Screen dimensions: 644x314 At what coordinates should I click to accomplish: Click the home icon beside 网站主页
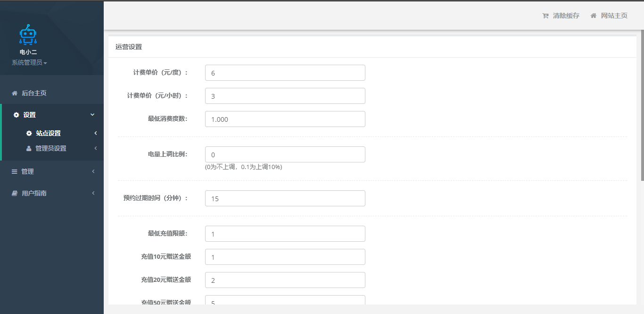(594, 16)
